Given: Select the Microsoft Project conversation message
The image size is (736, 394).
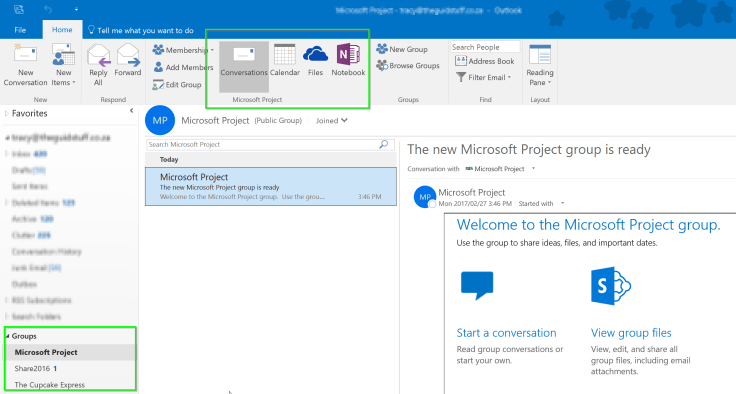Looking at the screenshot, I should (x=271, y=187).
